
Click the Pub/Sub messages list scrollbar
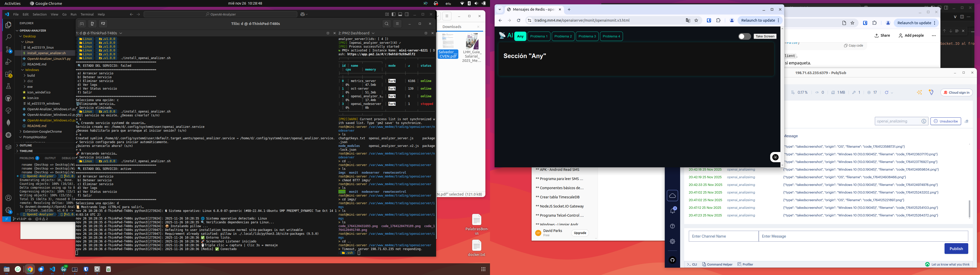tap(969, 209)
